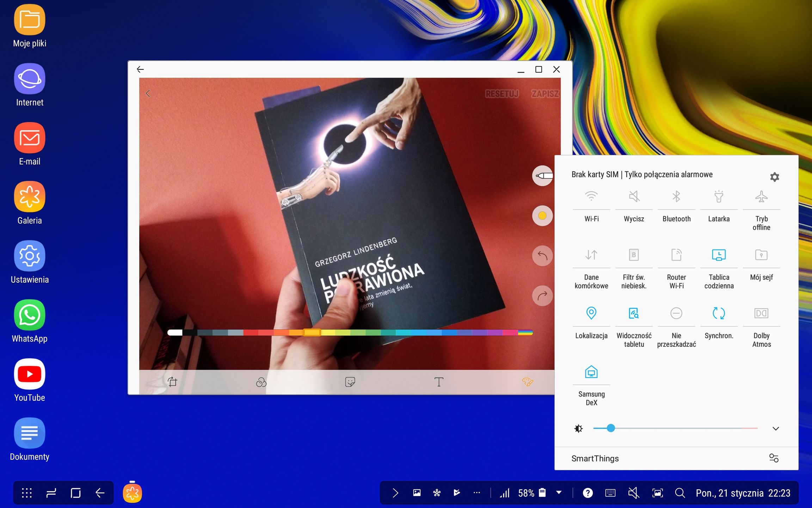Expand notification icons arrow in tray
812x508 pixels.
coord(395,493)
